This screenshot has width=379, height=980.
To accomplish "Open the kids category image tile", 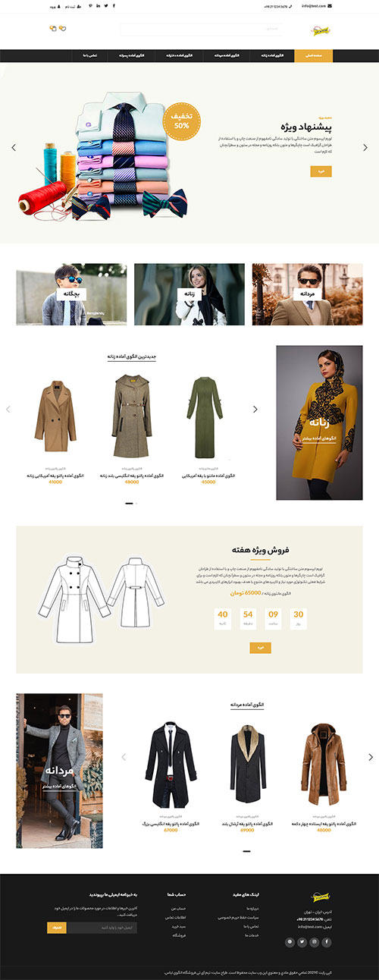I will click(71, 294).
